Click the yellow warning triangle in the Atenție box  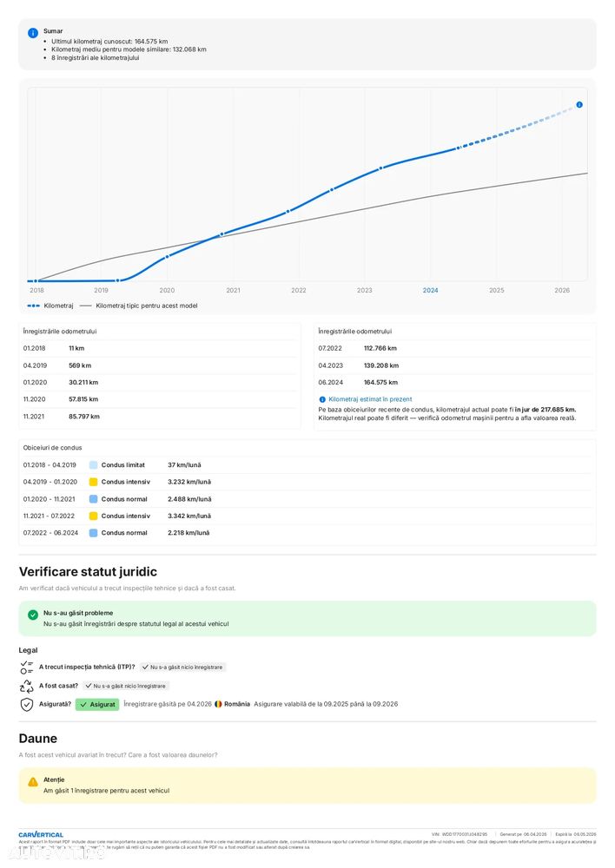[33, 781]
